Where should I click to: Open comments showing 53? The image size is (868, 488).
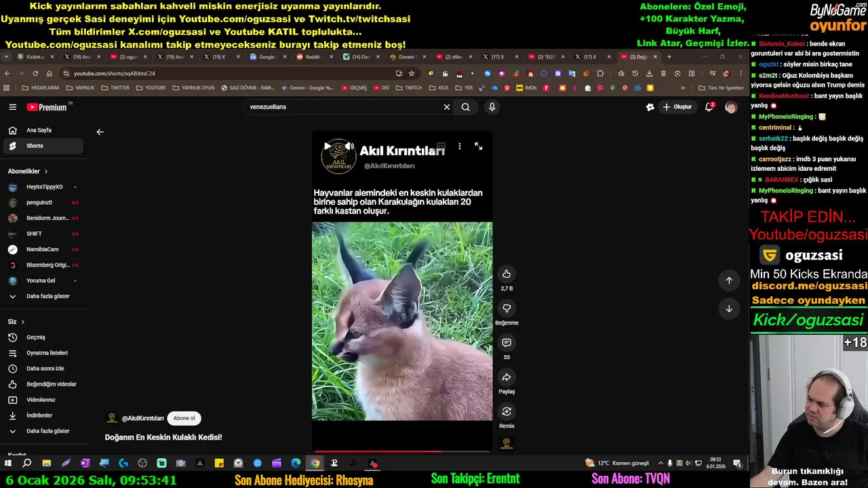click(x=506, y=343)
